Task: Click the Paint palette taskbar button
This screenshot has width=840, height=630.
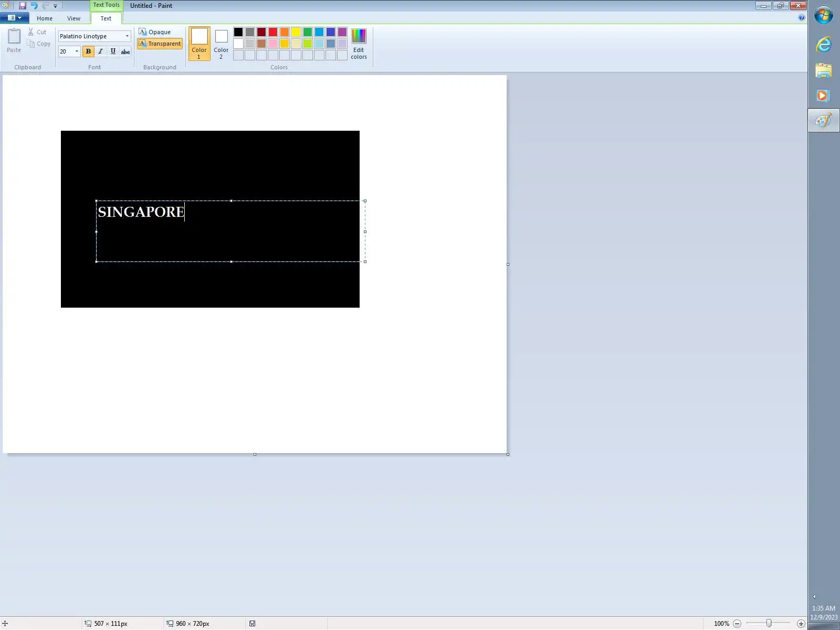Action: coord(824,120)
